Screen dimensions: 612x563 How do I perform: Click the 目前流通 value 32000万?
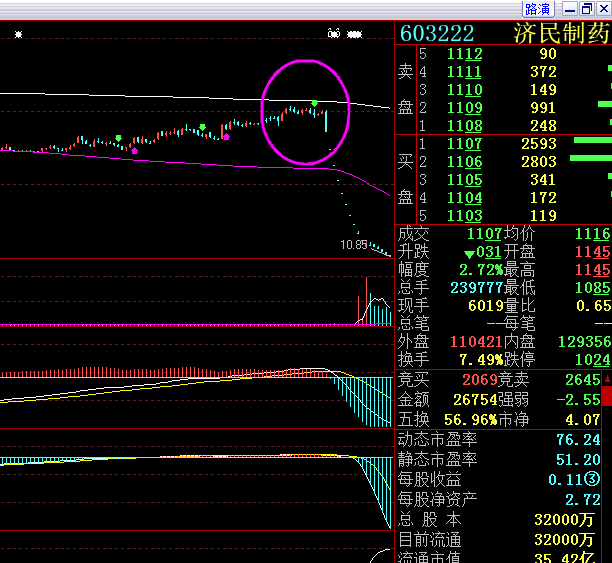564,540
